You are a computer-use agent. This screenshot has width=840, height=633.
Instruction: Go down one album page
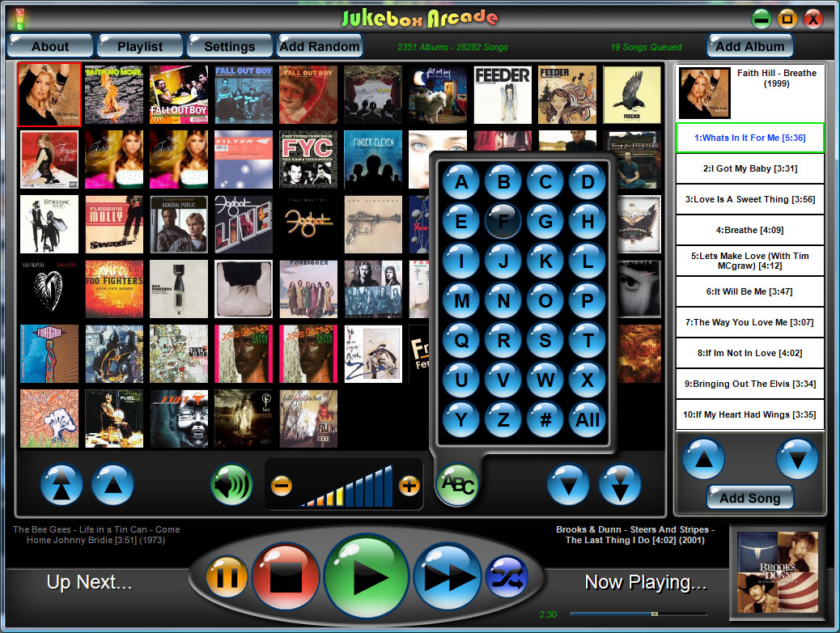click(x=568, y=485)
